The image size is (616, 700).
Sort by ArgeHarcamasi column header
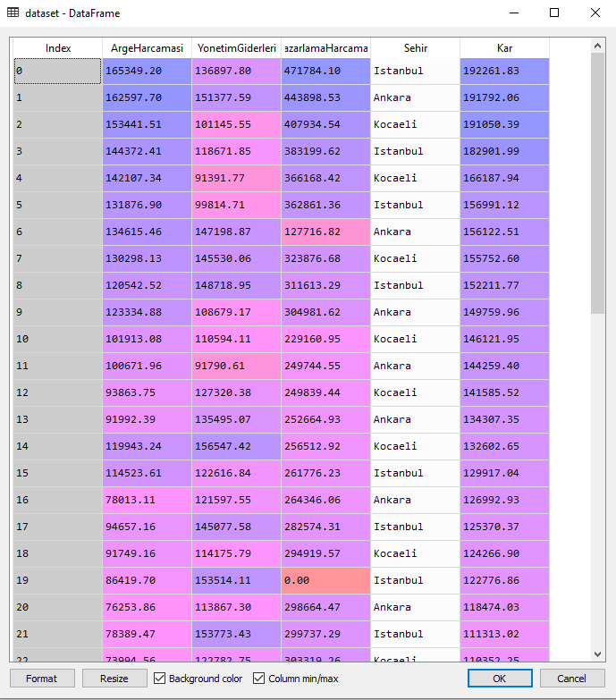pos(147,48)
